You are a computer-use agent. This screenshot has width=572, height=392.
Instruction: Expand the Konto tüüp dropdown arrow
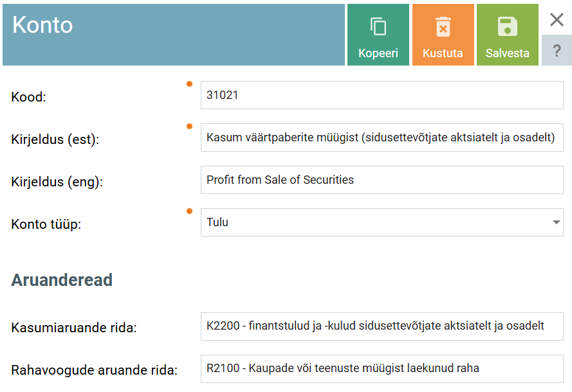point(555,222)
